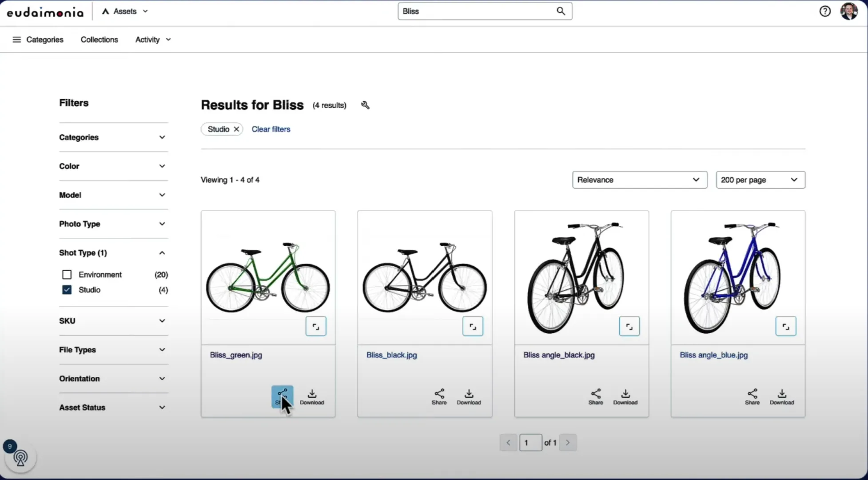Click the "(4 results)" count text
The width and height of the screenshot is (868, 480).
tap(329, 105)
